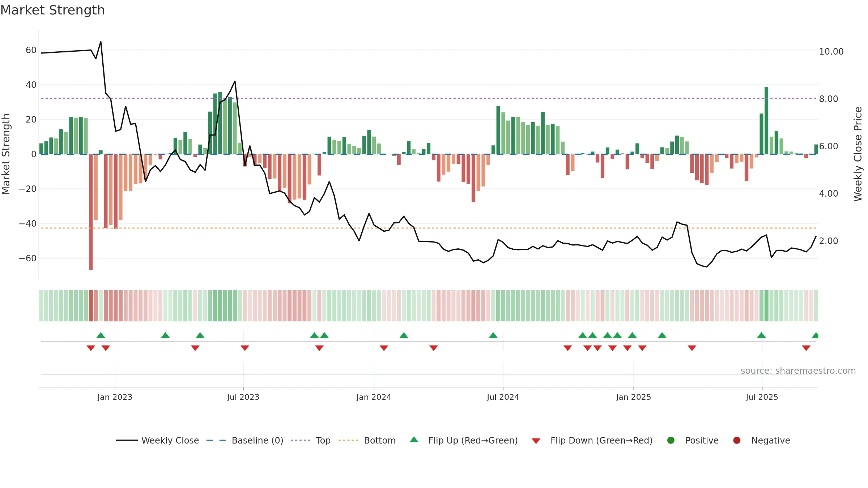
Task: Click the weekly close price peak in late 2022
Action: tap(101, 42)
